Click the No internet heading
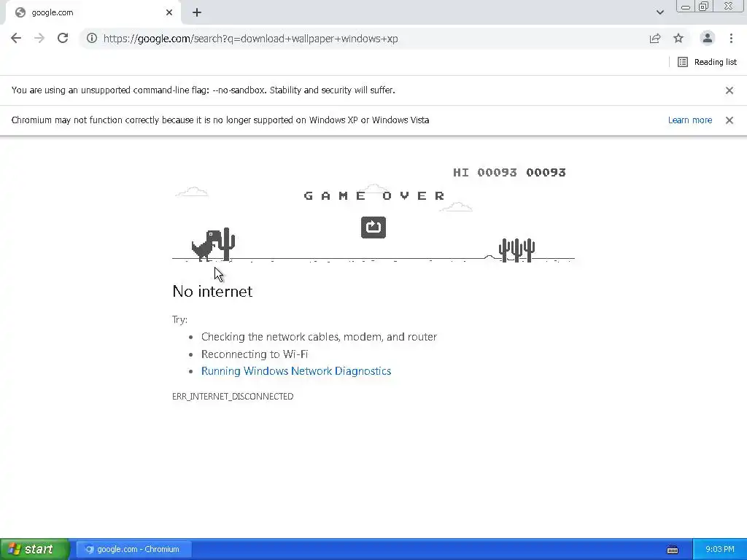The width and height of the screenshot is (747, 560). 212,291
